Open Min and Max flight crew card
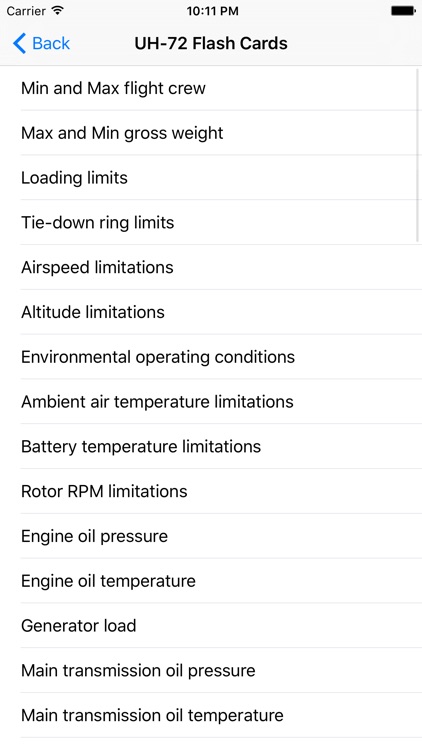Image resolution: width=422 pixels, height=750 pixels. (211, 88)
